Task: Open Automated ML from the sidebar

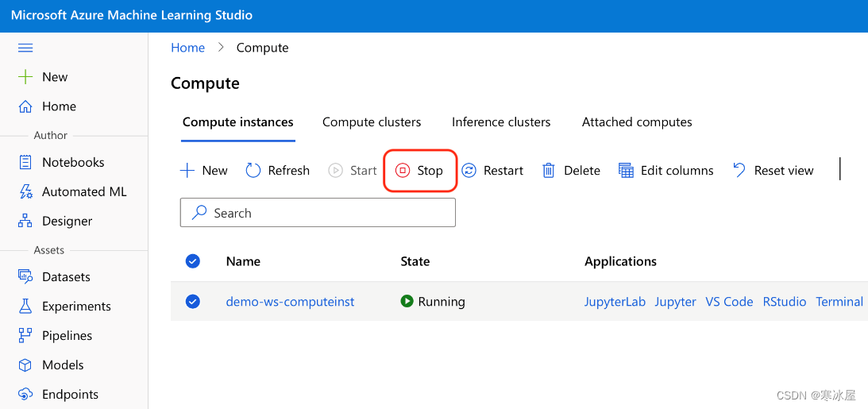Action: (84, 191)
